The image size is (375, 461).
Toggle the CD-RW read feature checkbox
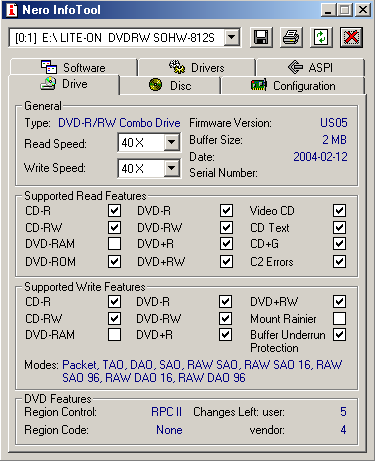114,228
